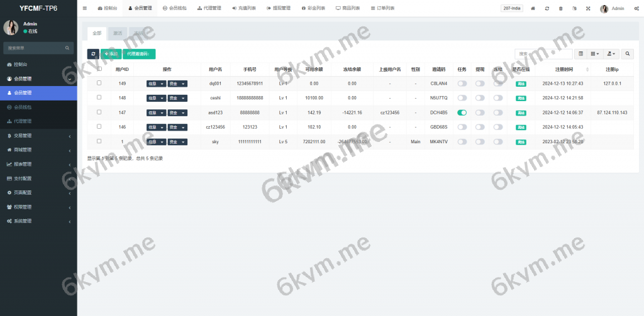Open 资金 dropdown for user dq001

(177, 84)
